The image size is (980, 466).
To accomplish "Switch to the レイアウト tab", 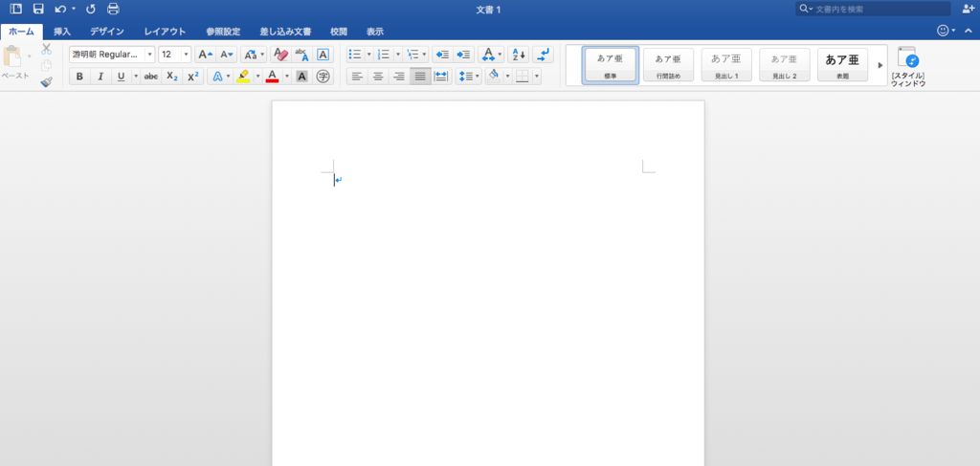I will click(x=165, y=32).
